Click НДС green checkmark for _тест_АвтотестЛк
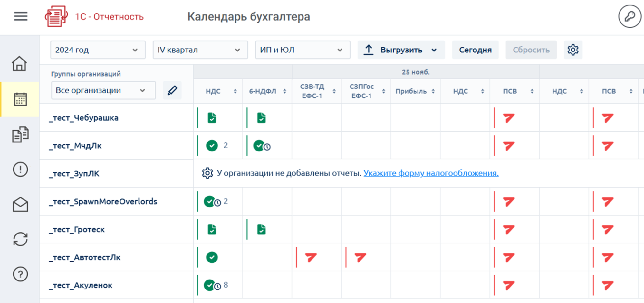The image size is (644, 303). [212, 257]
